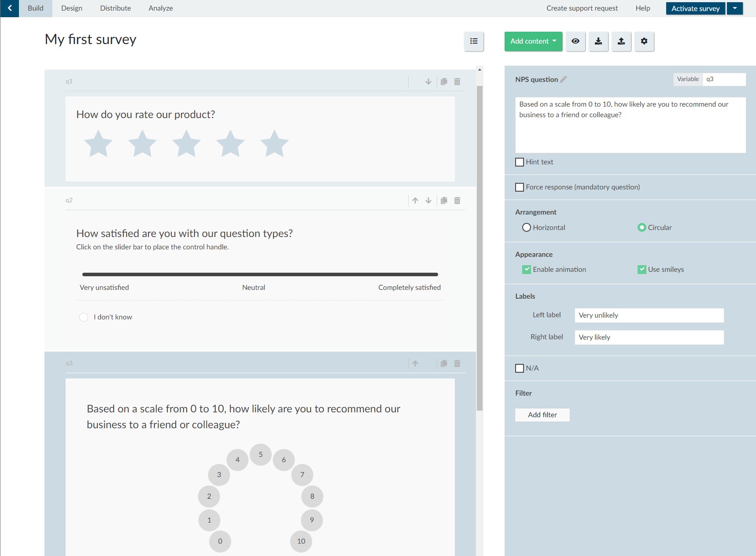Duplicate question q2
The width and height of the screenshot is (756, 556).
coord(444,200)
